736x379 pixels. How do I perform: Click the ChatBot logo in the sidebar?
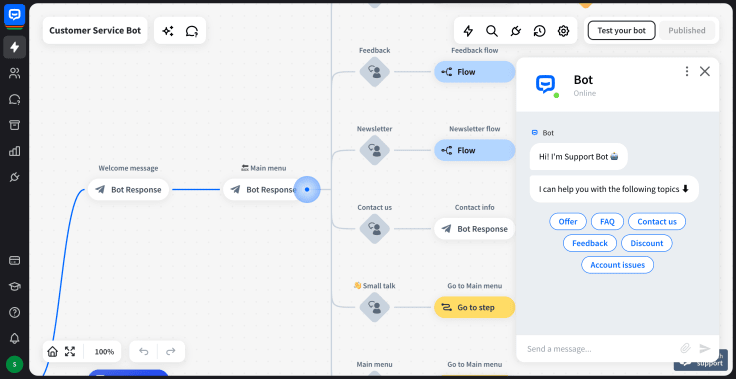[15, 15]
